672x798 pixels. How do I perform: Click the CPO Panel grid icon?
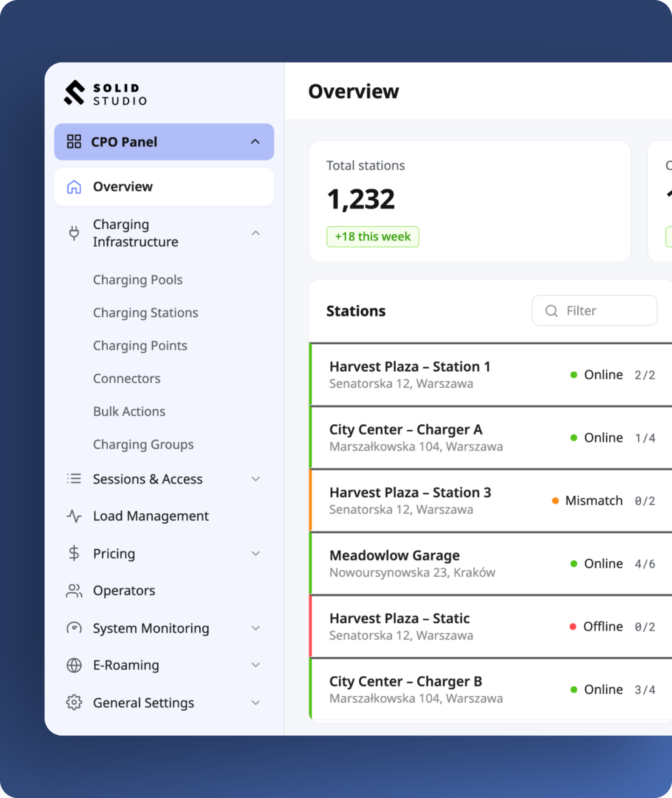74,141
